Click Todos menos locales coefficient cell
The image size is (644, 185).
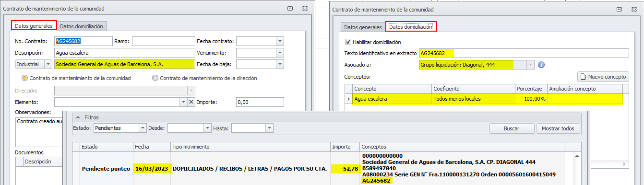474,99
